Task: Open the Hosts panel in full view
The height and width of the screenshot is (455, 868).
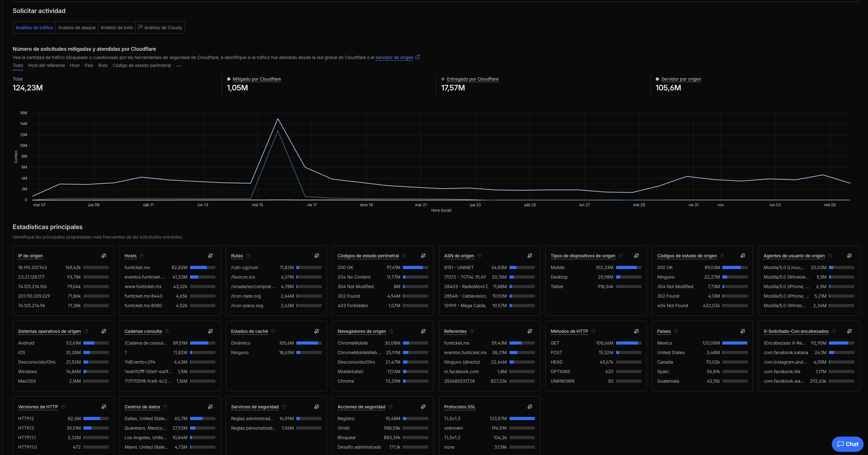Action: [210, 255]
